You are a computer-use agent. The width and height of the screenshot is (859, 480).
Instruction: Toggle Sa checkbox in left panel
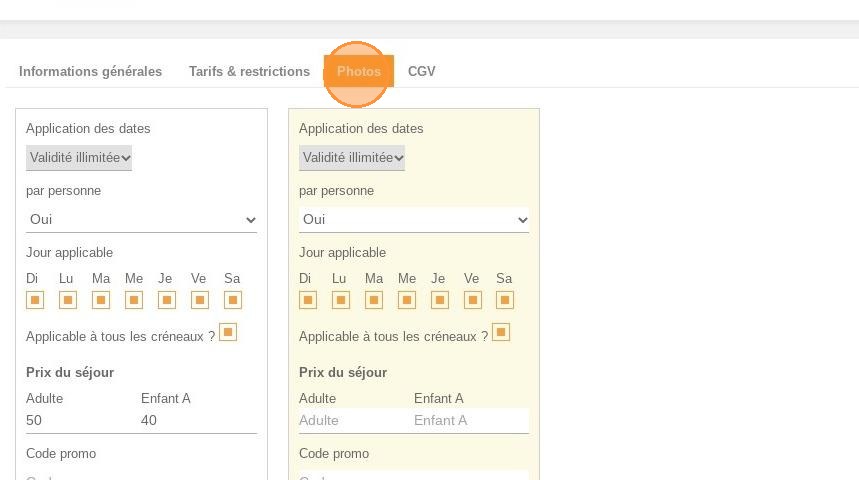[x=233, y=300]
